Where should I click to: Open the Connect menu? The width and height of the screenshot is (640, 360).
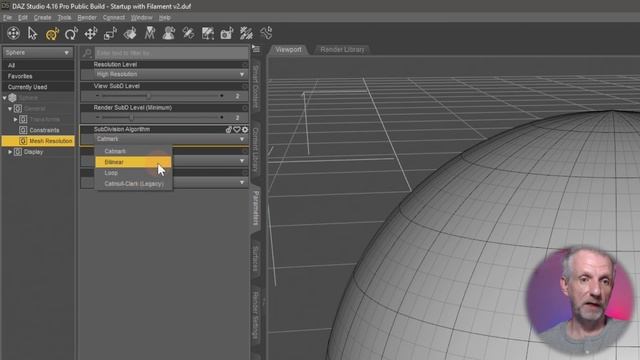click(x=113, y=18)
